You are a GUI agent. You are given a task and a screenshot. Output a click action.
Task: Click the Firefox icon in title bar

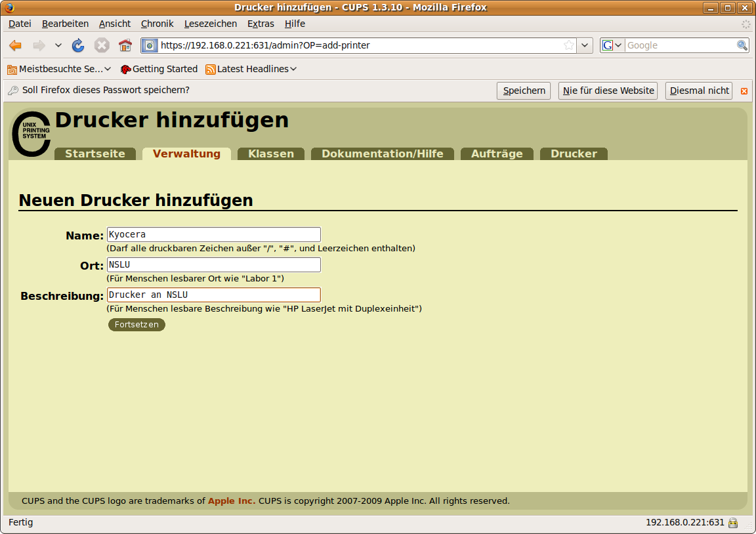(x=9, y=7)
